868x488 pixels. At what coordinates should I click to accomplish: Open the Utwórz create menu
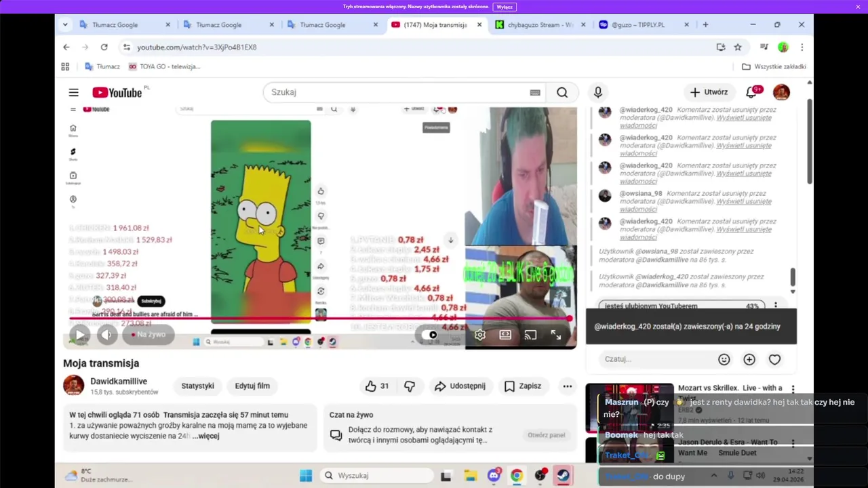tap(709, 92)
